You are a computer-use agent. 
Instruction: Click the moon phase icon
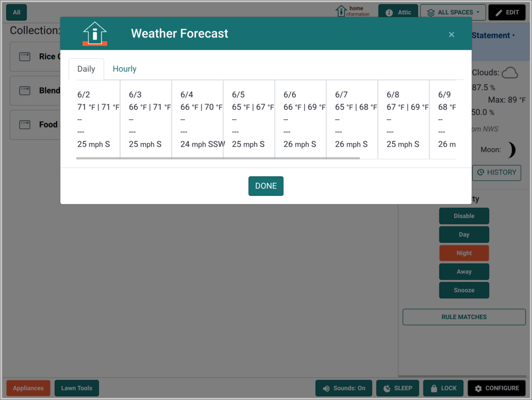coord(512,149)
